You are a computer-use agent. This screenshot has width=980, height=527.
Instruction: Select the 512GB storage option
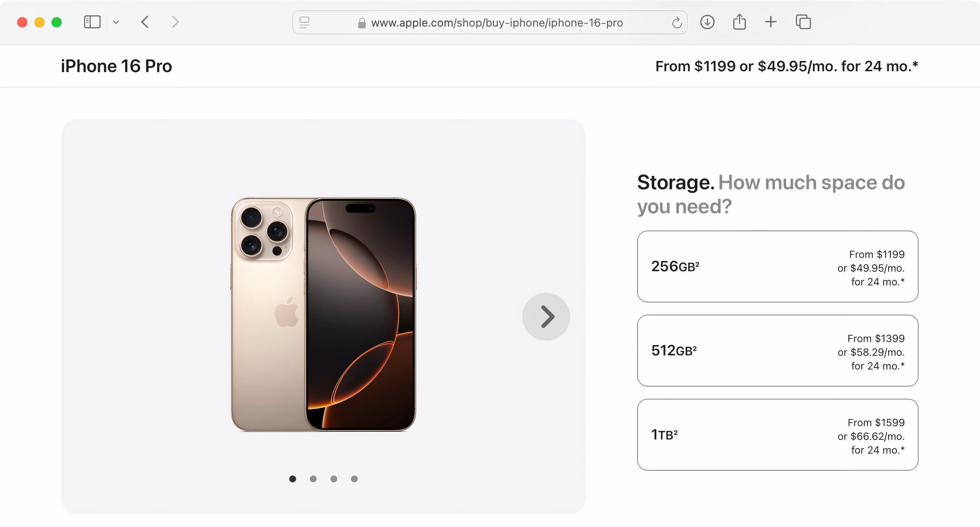click(776, 351)
